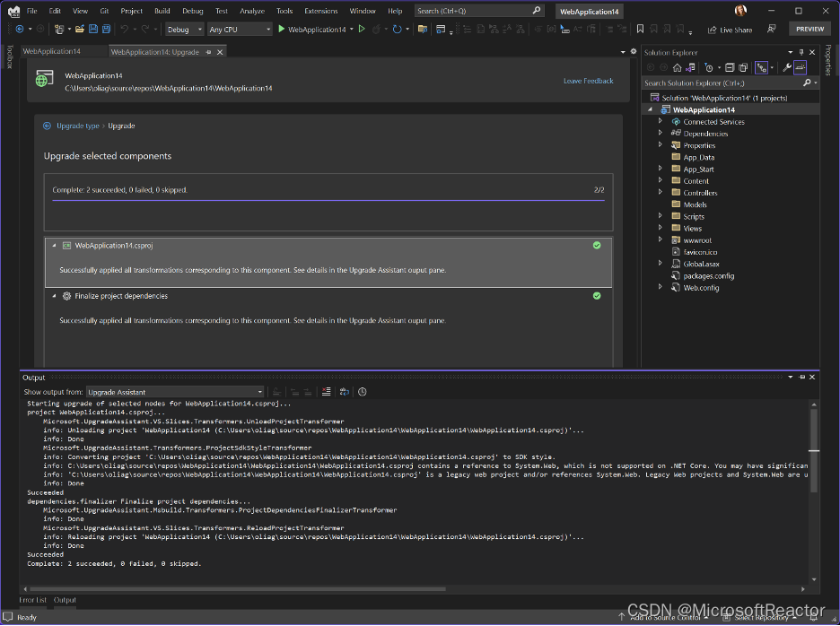Screen dimensions: 840x626
Task: Open Show output from dropdown
Action: pos(175,392)
